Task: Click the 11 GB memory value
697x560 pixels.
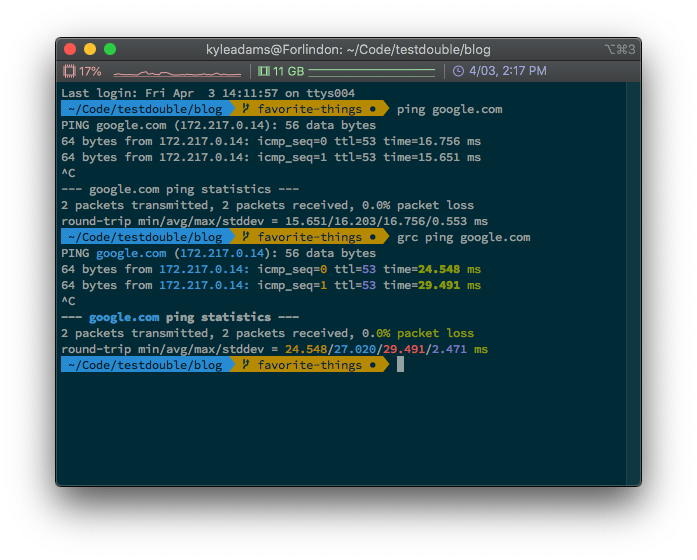Action: [x=288, y=71]
